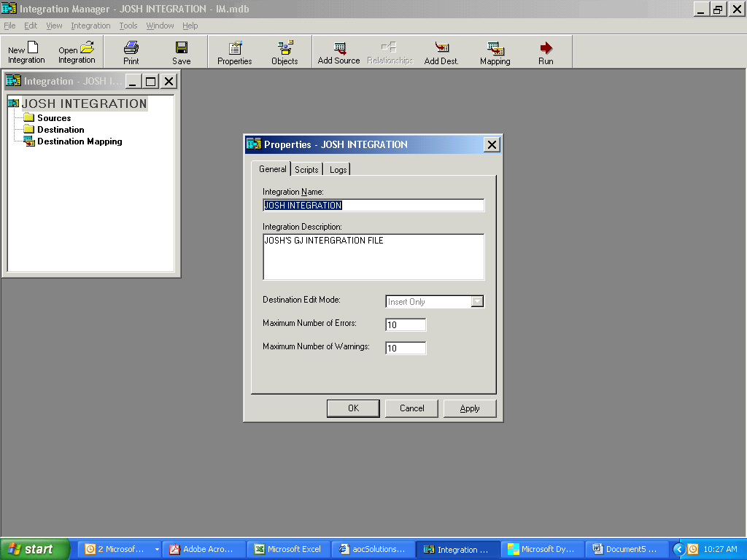Viewport: 747px width, 560px height.
Task: Save the current integration
Action: coord(181,51)
